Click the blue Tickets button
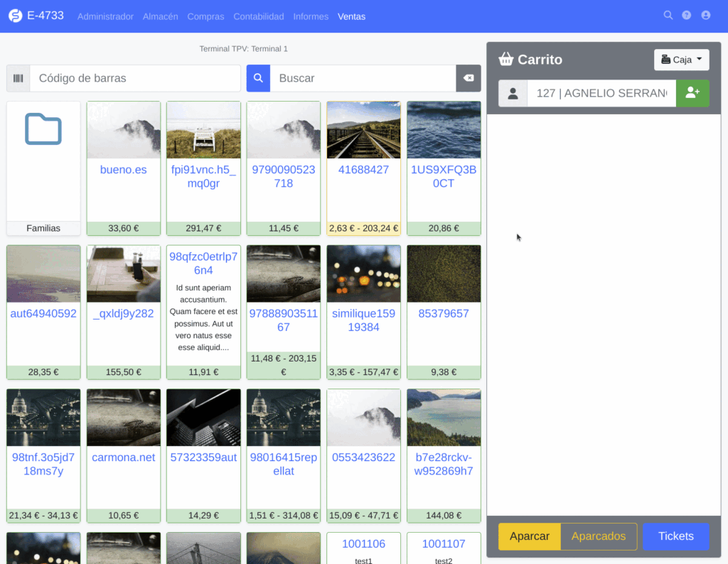728x564 pixels. (675, 536)
